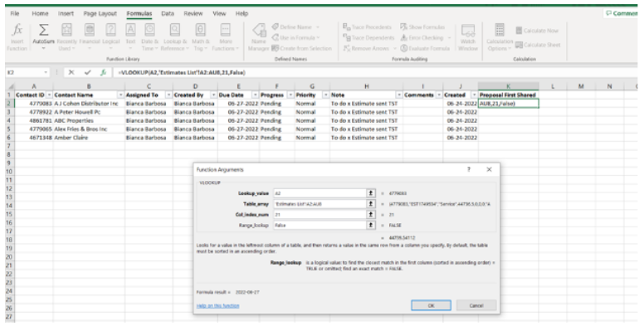Open Progress filter dropdown
Viewport: 644px width, 326px height.
pos(290,95)
